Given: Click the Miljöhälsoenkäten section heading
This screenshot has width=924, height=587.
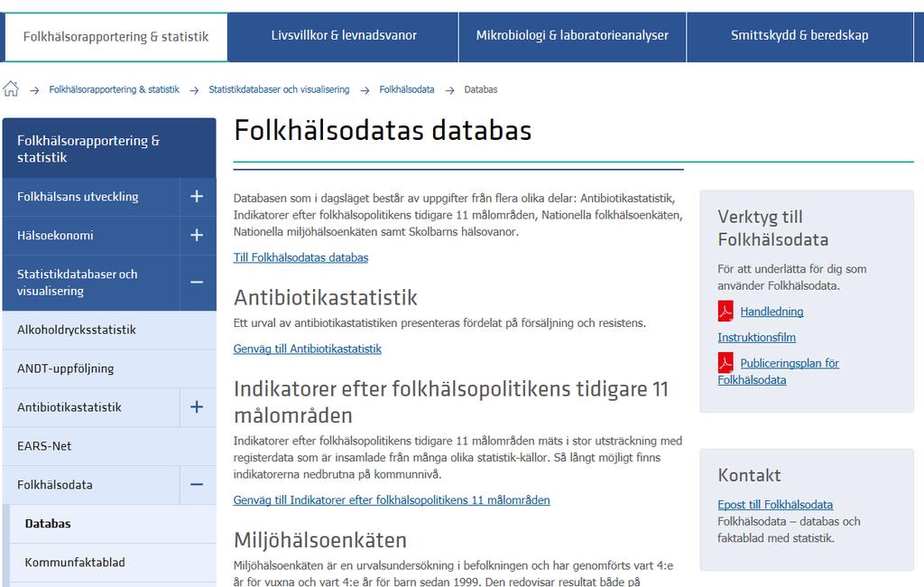Looking at the screenshot, I should click(320, 540).
